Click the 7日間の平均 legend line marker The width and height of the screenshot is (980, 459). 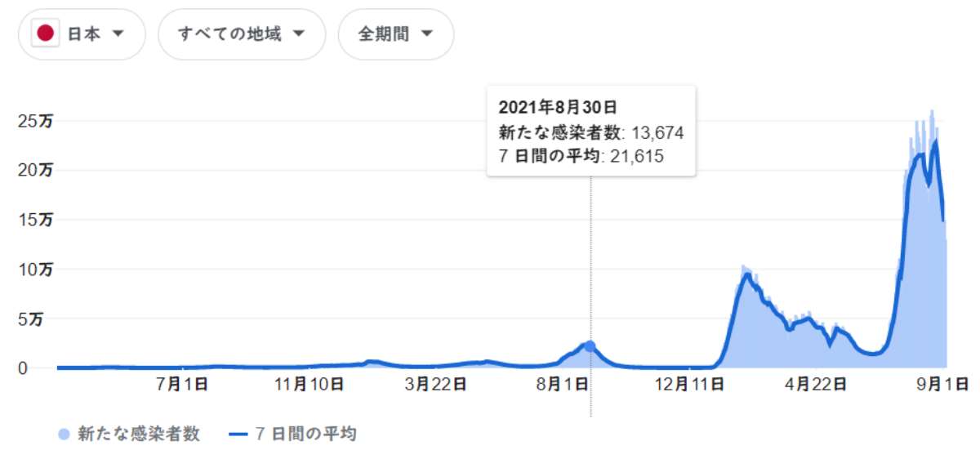point(237,435)
